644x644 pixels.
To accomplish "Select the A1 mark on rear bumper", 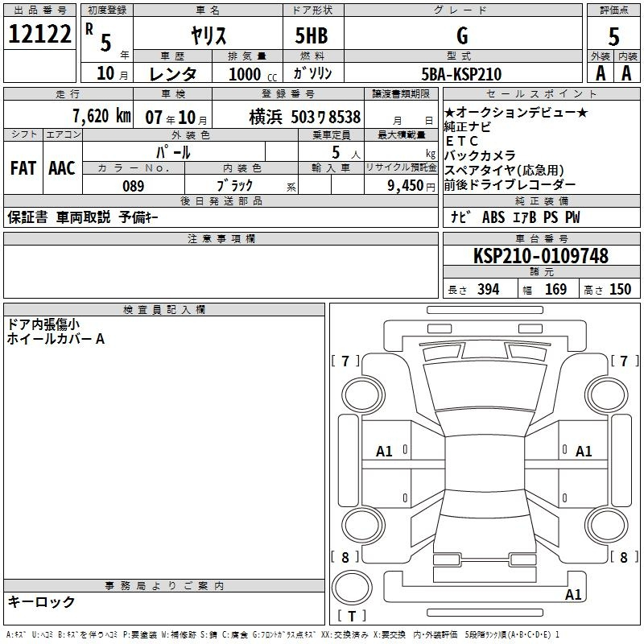I will (573, 594).
